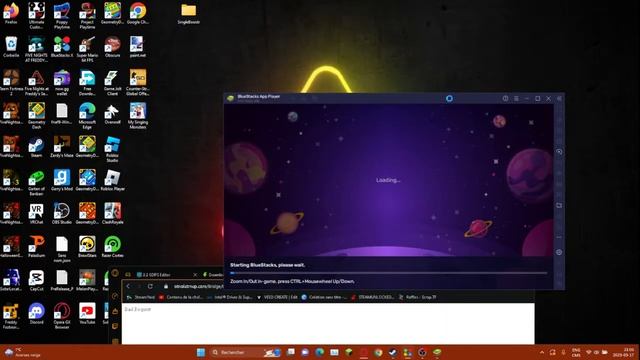Click the BlueStacks startup progress bar
This screenshot has width=640, height=360.
tap(389, 273)
